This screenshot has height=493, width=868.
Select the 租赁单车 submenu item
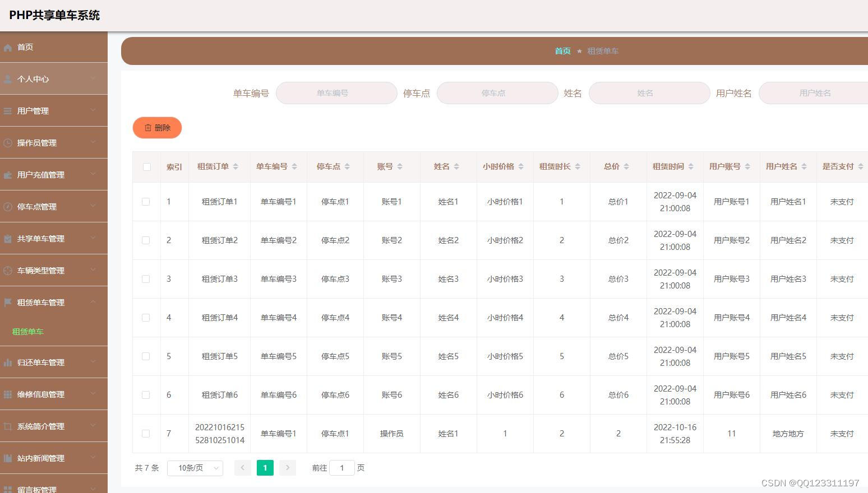28,332
